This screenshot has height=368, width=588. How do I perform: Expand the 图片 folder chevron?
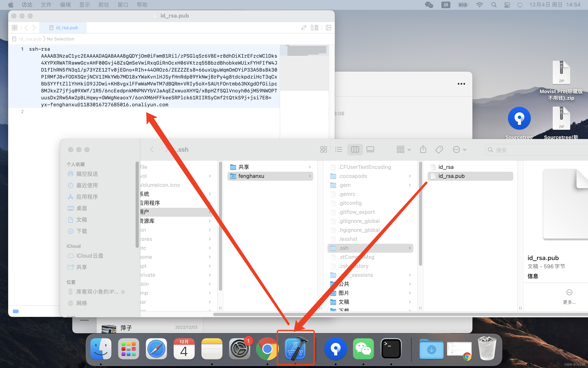pyautogui.click(x=410, y=293)
